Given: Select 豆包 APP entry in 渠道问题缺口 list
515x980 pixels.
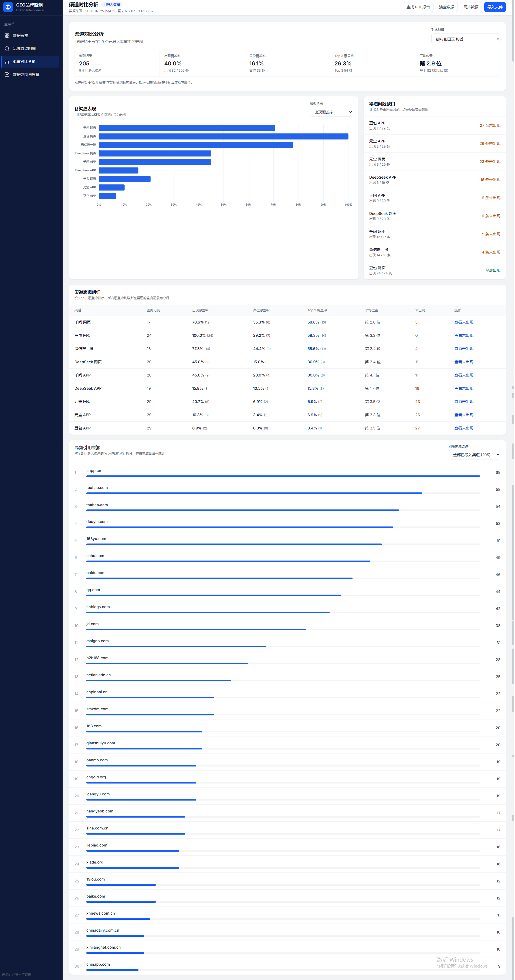Looking at the screenshot, I should (435, 126).
